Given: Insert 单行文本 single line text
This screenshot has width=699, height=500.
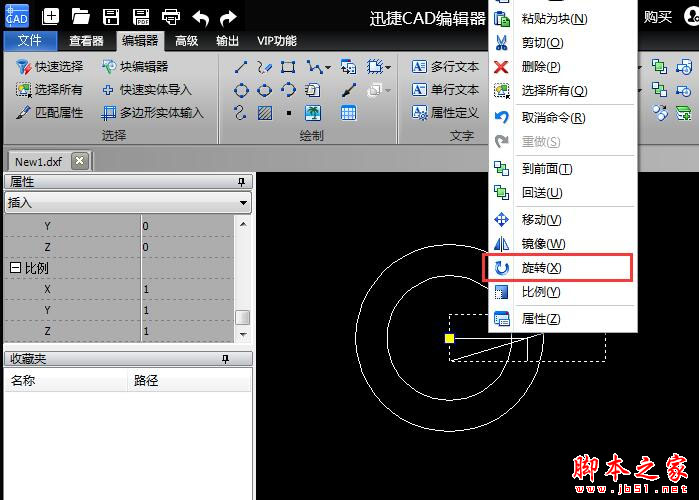Looking at the screenshot, I should (x=445, y=90).
